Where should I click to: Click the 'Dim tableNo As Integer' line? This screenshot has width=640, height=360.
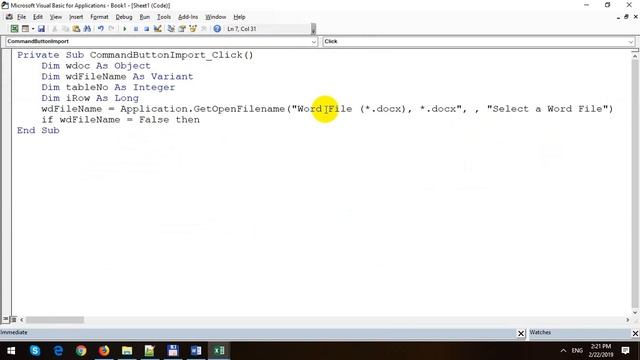pyautogui.click(x=108, y=87)
